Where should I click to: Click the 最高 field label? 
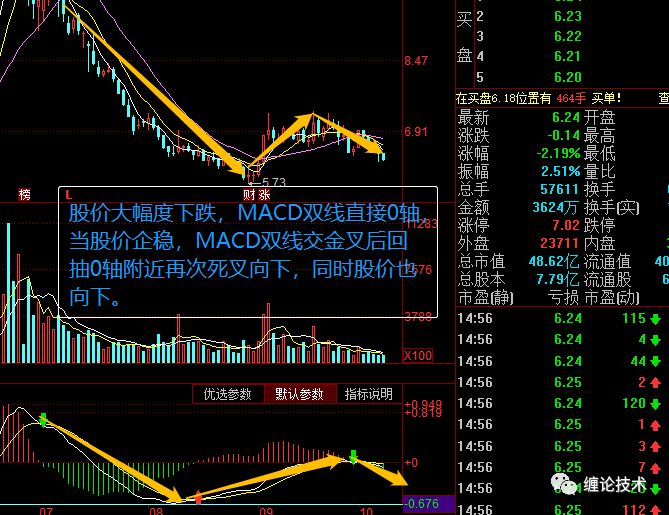[x=599, y=135]
